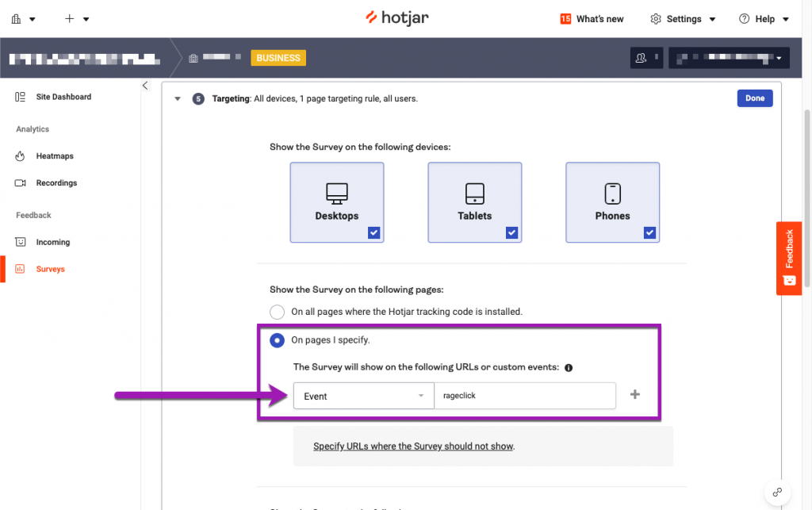Click the share icon in the bottom corner
This screenshot has height=510, width=812.
pyautogui.click(x=777, y=492)
